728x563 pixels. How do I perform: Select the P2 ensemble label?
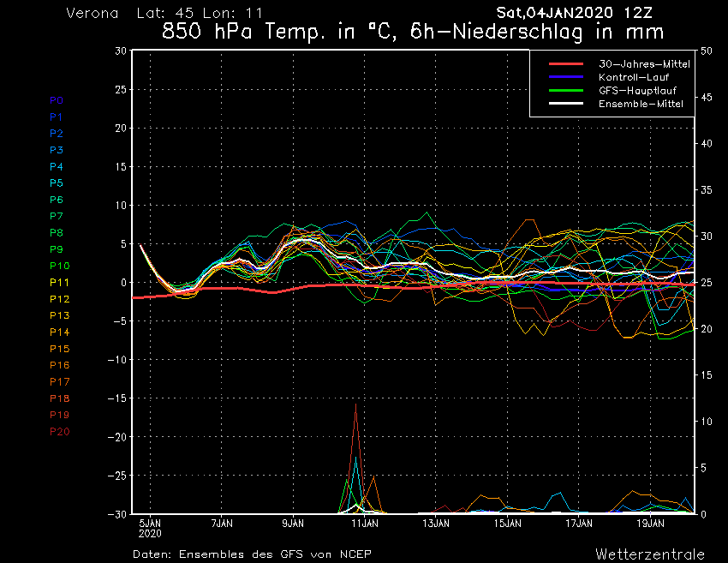tap(57, 134)
